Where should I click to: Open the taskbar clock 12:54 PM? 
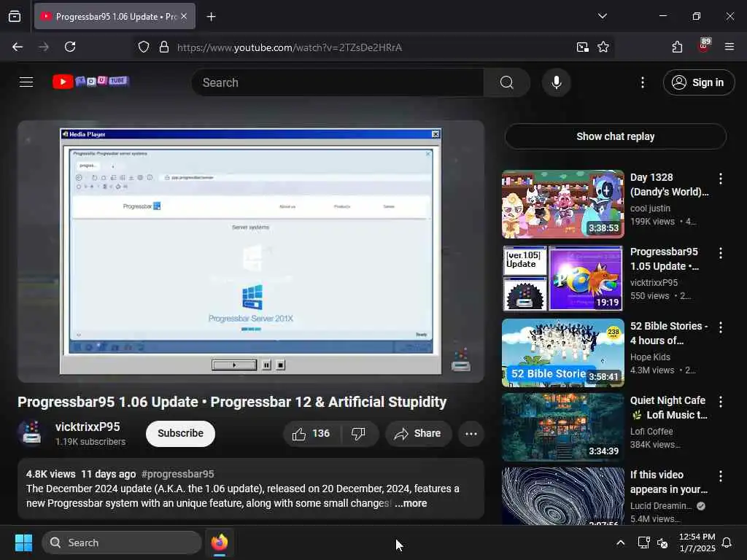tap(697, 542)
